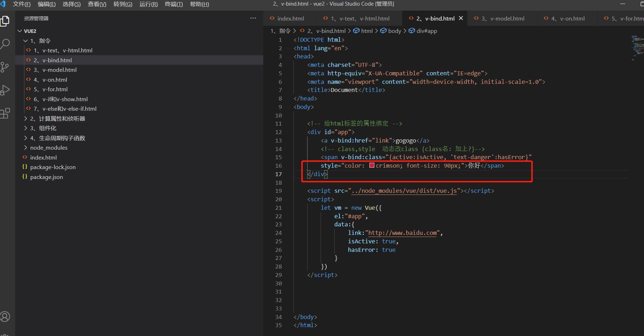Fold the data object at line 23
This screenshot has height=336, width=644.
coord(289,225)
